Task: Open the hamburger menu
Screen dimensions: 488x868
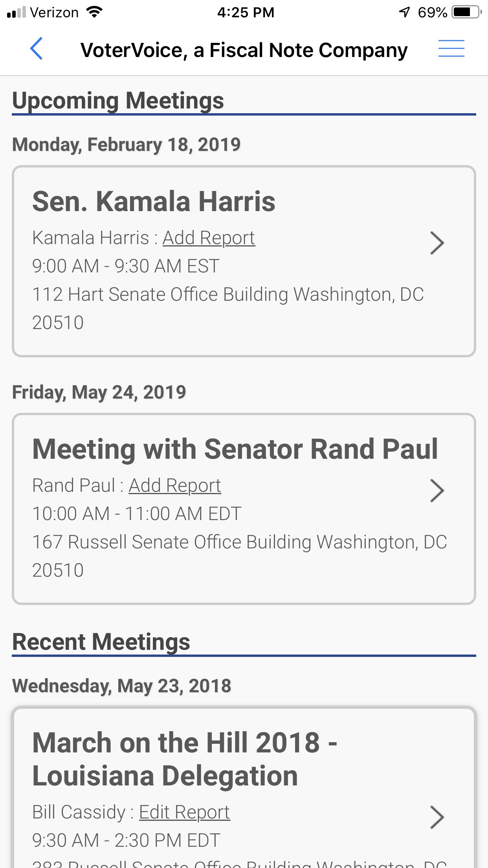Action: click(x=451, y=49)
